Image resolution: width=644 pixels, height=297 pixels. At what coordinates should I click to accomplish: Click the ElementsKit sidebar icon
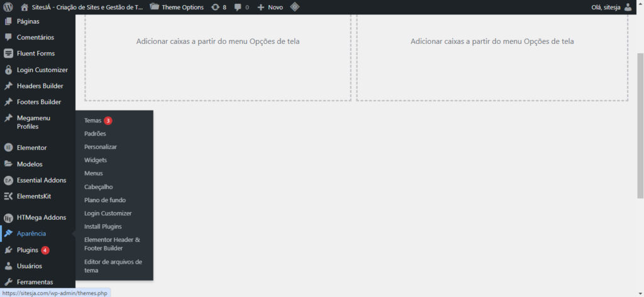[9, 197]
